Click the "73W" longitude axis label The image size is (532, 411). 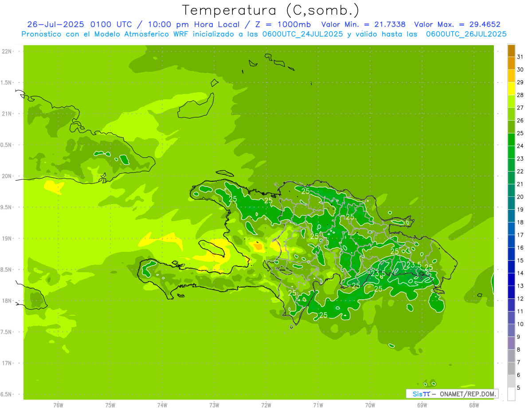(214, 405)
